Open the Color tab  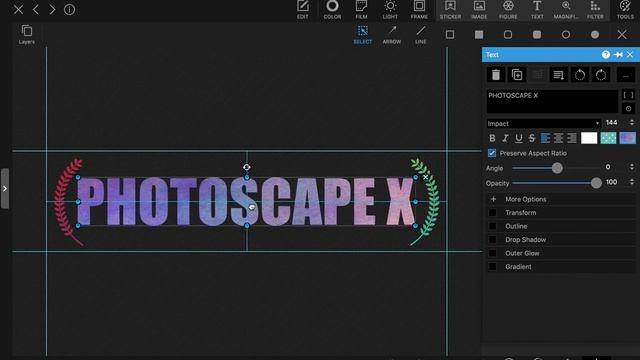pyautogui.click(x=332, y=9)
